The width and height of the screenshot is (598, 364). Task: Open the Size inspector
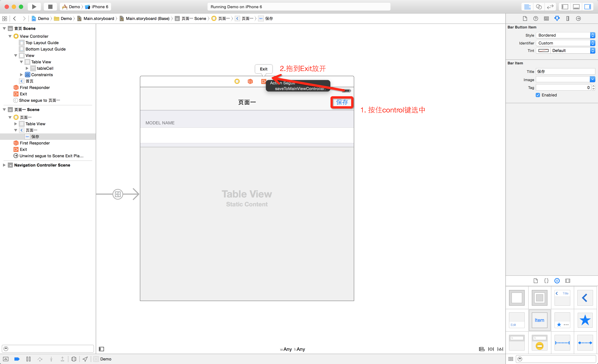pyautogui.click(x=568, y=19)
